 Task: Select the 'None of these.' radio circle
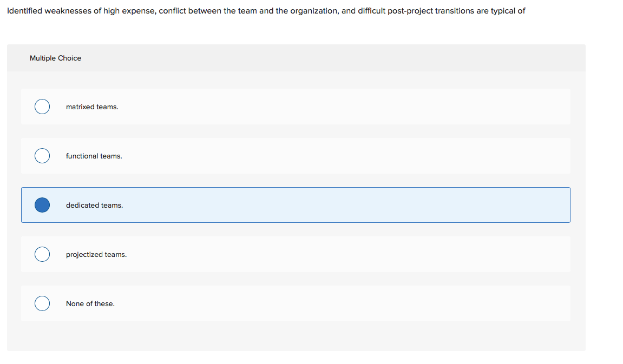click(42, 303)
